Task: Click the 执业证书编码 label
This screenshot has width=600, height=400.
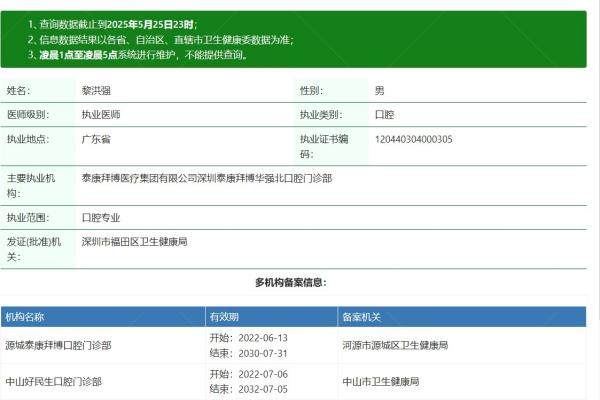Action: pos(324,146)
